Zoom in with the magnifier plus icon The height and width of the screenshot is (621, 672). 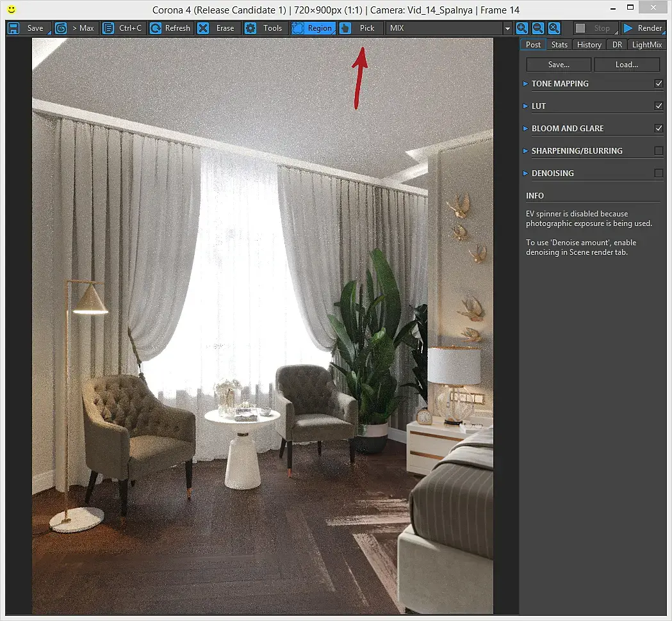(x=521, y=28)
